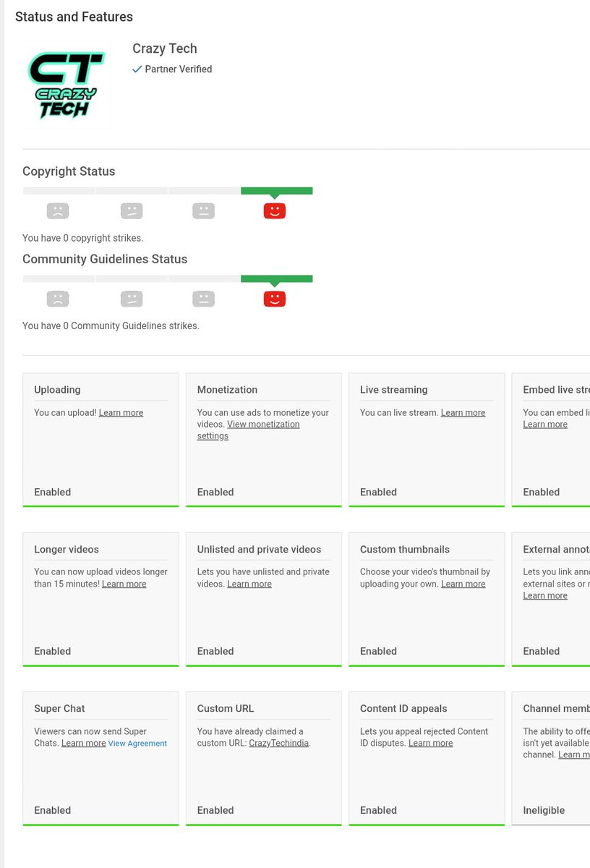Click the grey sad face in Copyright Status
This screenshot has width=590, height=868.
click(x=58, y=210)
